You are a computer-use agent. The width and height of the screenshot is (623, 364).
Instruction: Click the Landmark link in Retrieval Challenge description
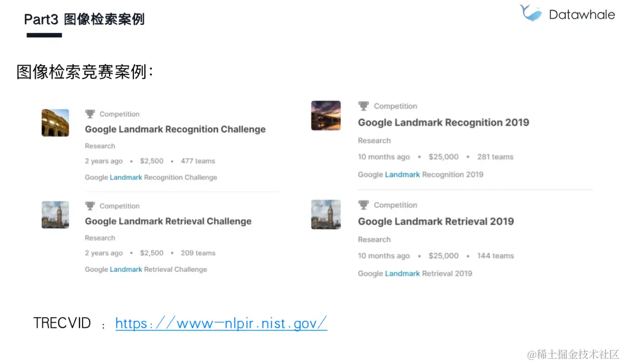pyautogui.click(x=126, y=269)
